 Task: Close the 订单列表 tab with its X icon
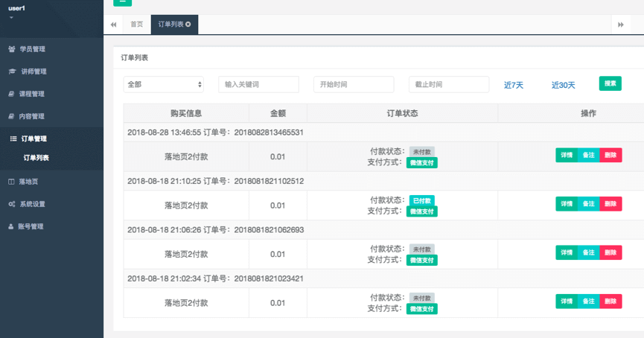(188, 25)
